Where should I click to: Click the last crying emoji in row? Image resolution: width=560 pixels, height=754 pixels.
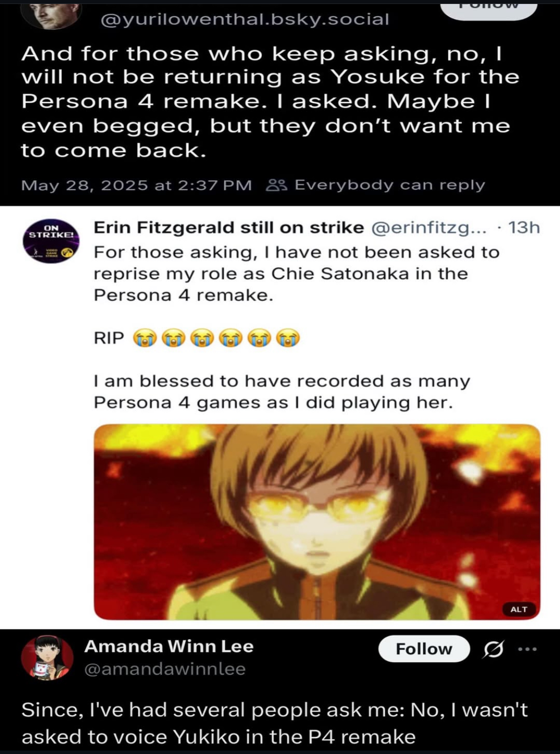coord(288,338)
